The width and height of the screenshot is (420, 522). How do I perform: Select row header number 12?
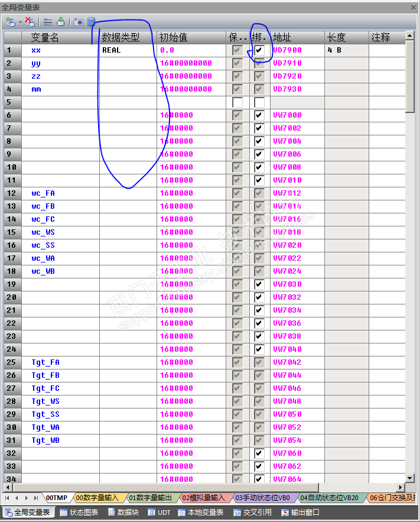point(12,193)
